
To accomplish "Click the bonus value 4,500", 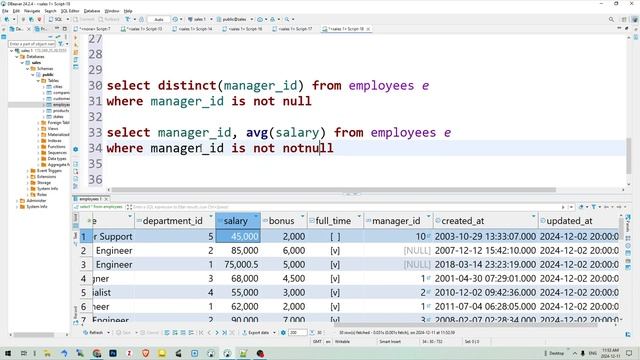I will (293, 278).
